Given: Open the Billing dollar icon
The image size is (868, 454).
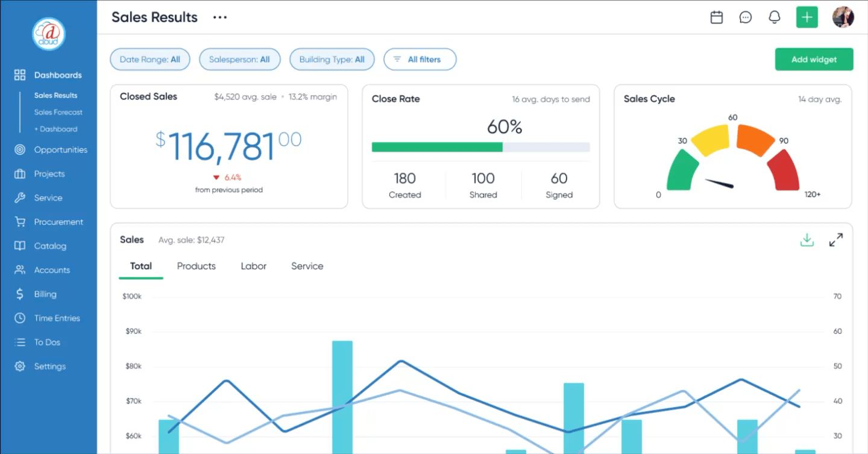Looking at the screenshot, I should pos(20,294).
